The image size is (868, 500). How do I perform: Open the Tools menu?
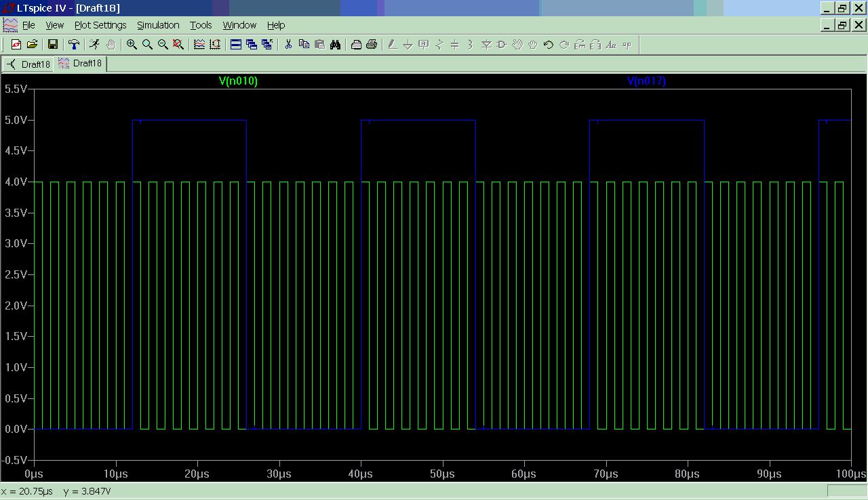pyautogui.click(x=201, y=25)
